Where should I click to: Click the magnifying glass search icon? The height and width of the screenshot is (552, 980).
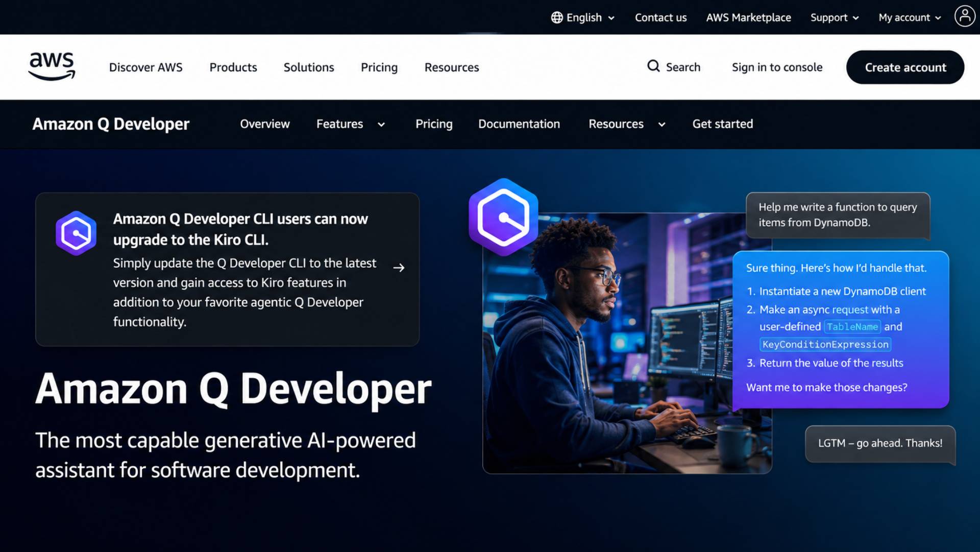653,66
